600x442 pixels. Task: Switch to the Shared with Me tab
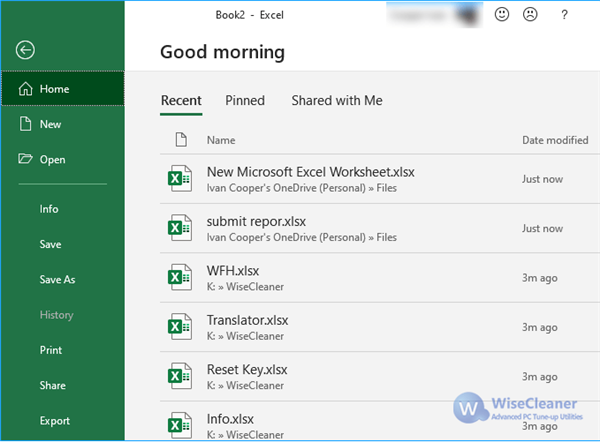336,100
